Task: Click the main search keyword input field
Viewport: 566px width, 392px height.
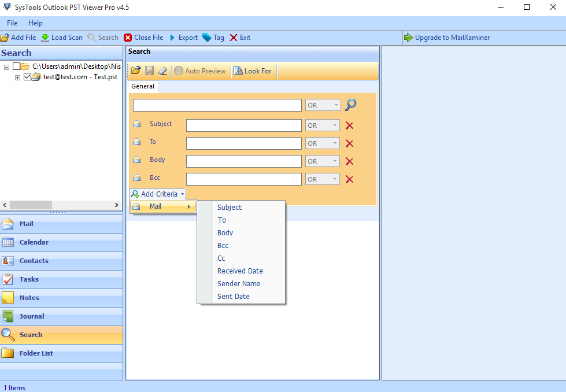Action: click(217, 105)
